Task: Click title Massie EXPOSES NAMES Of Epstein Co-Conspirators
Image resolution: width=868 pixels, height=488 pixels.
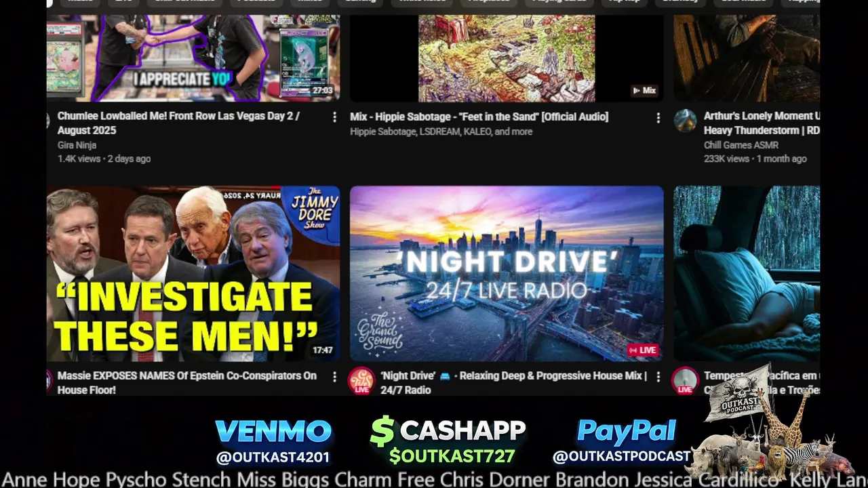Action: [x=187, y=383]
